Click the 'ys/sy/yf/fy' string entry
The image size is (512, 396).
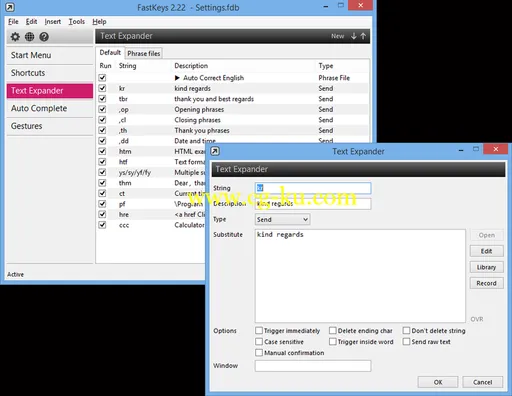[135, 172]
